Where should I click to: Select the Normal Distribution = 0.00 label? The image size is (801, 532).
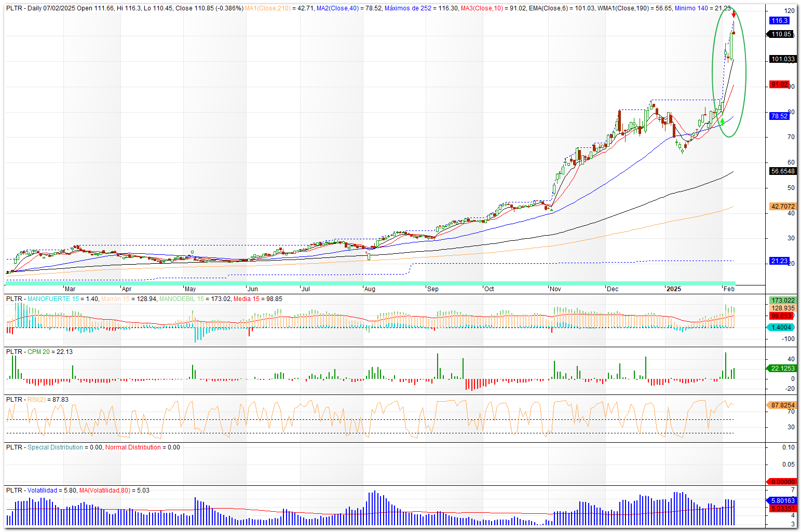click(143, 447)
